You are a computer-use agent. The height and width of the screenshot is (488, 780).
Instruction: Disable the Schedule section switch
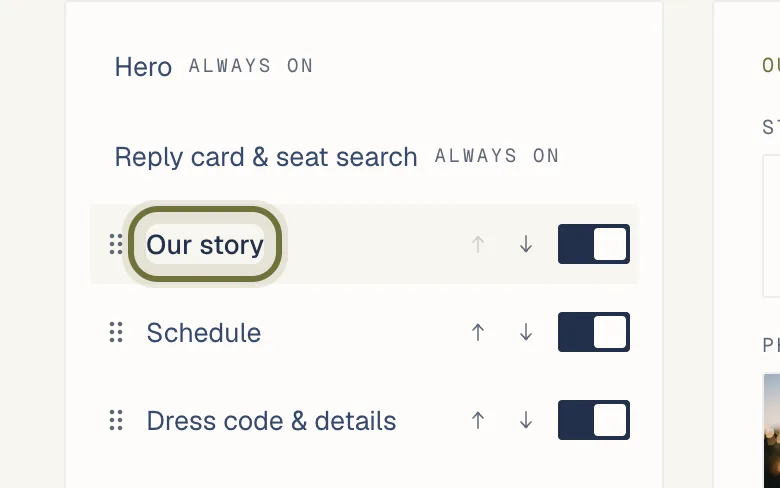[x=594, y=332]
